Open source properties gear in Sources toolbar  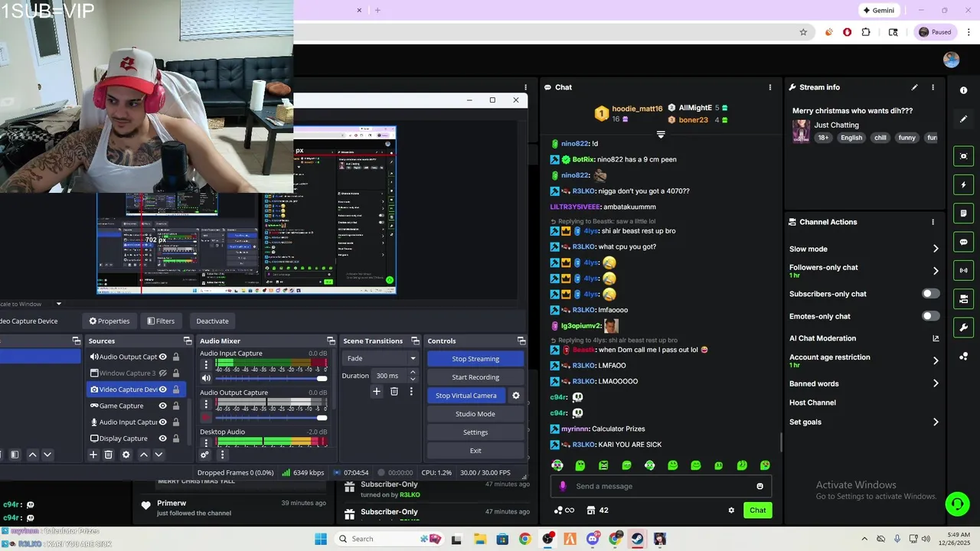[126, 455]
